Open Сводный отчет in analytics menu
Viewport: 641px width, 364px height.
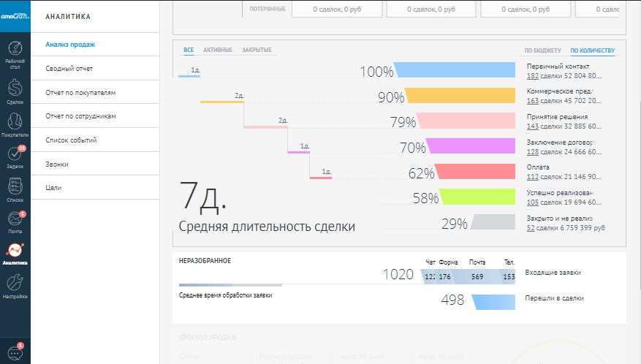tap(69, 69)
